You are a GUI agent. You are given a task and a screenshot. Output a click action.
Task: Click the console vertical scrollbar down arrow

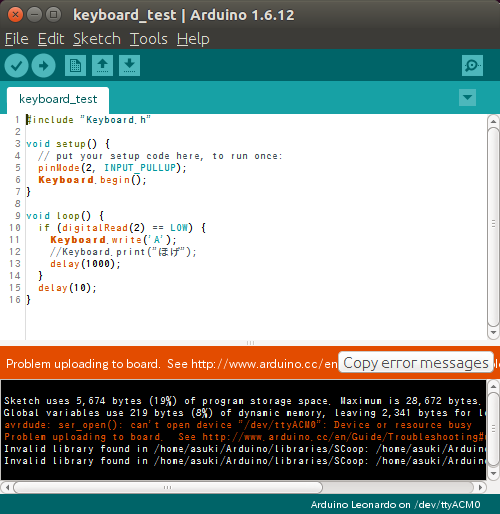coord(493,474)
